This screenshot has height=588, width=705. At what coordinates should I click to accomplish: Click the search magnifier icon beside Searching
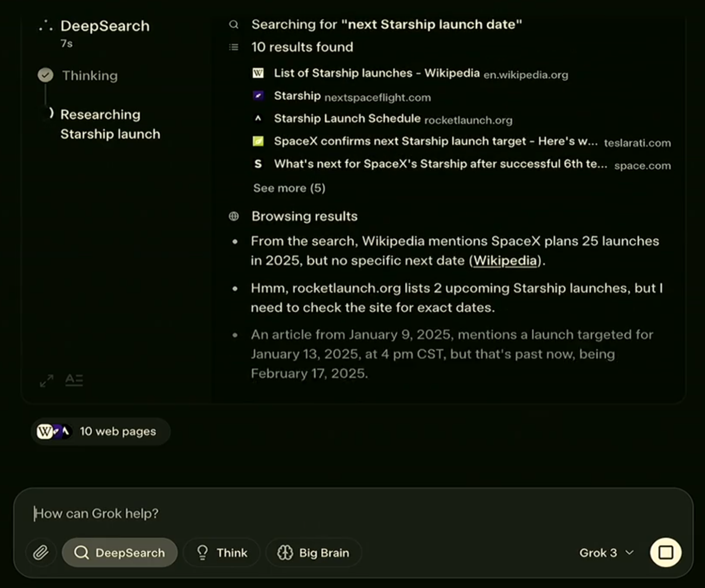pyautogui.click(x=234, y=25)
